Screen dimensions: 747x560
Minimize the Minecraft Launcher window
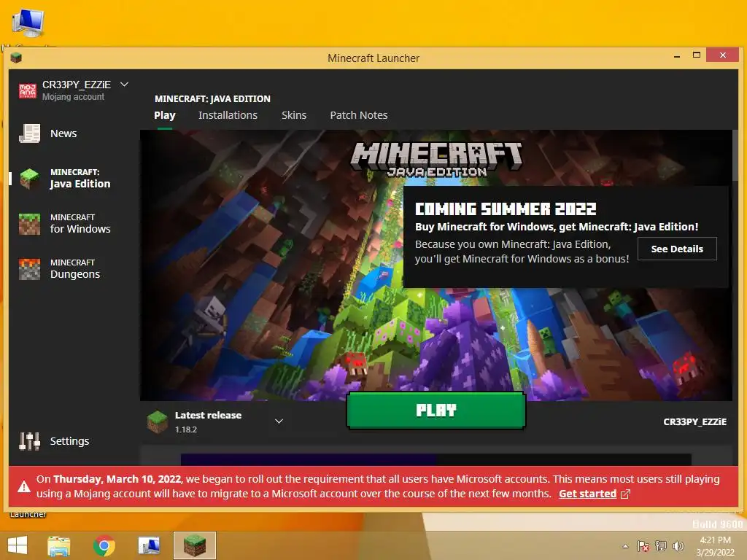677,56
